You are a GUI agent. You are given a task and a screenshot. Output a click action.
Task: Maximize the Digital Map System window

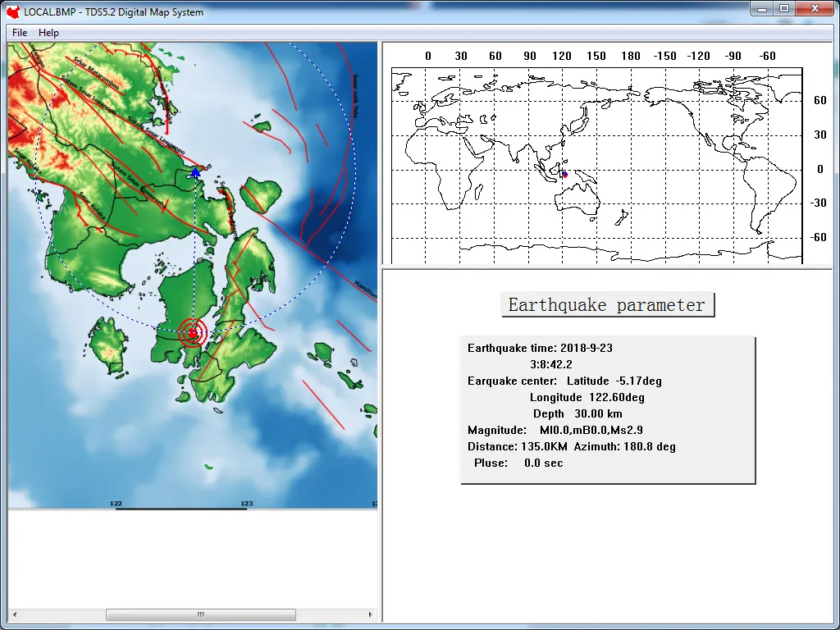[784, 9]
